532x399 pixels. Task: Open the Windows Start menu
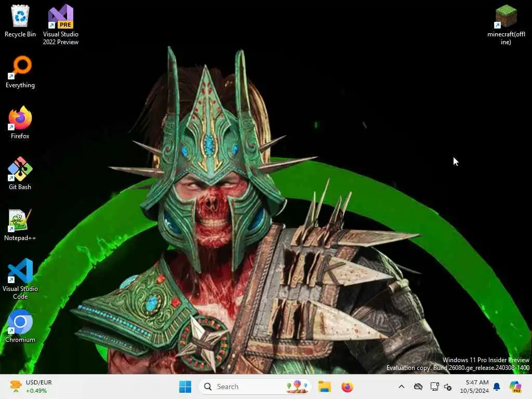pyautogui.click(x=185, y=387)
